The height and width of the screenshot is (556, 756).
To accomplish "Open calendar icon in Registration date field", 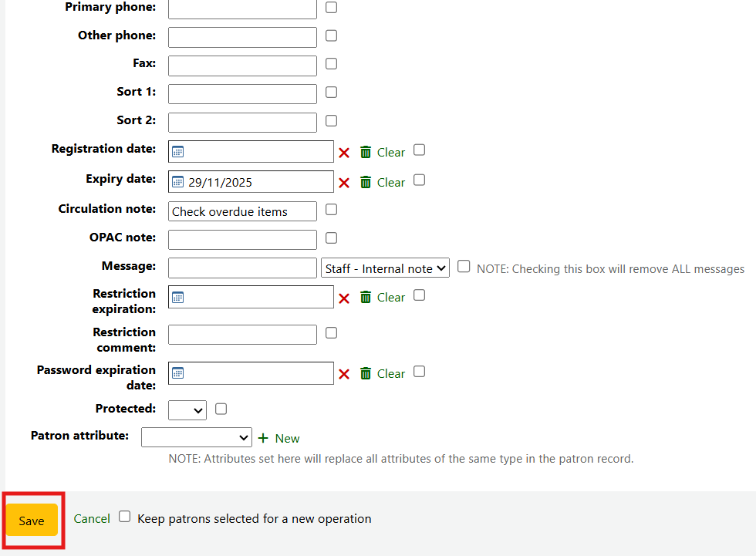I will (x=177, y=152).
